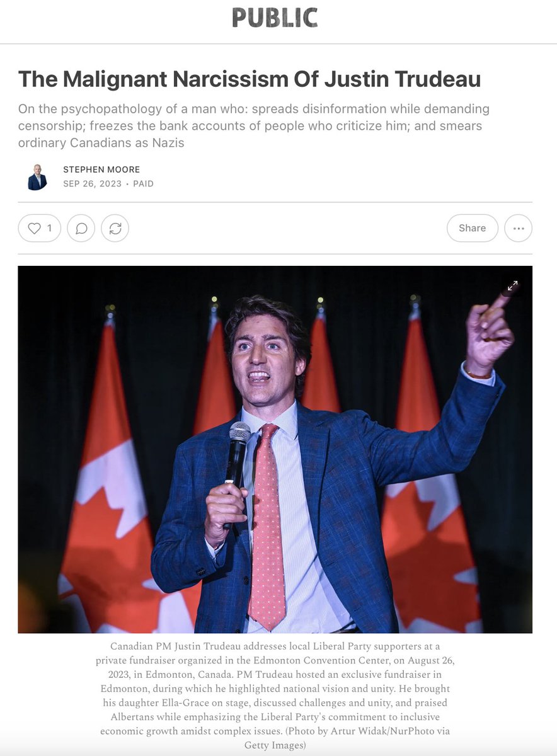
Task: Restack the post with the circular arrows icon
Action: point(115,228)
